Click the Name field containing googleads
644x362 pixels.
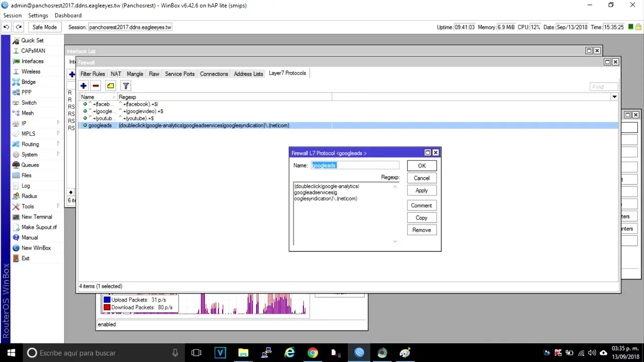click(x=355, y=165)
